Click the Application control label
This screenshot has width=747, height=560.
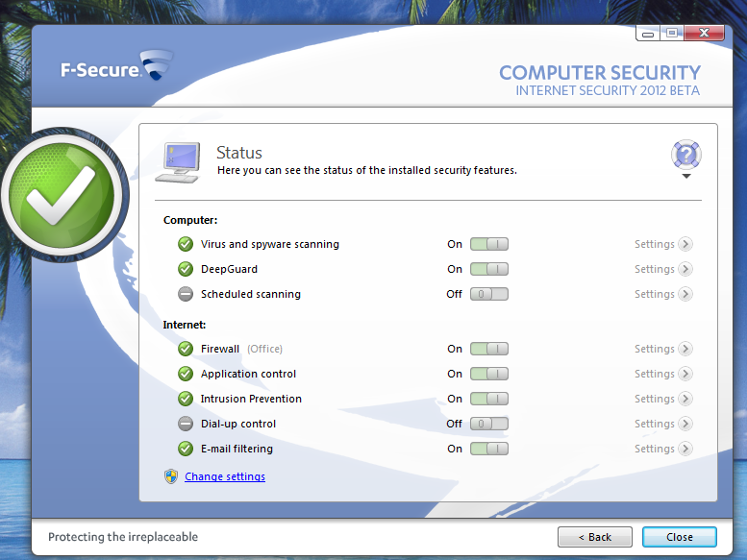pyautogui.click(x=248, y=374)
